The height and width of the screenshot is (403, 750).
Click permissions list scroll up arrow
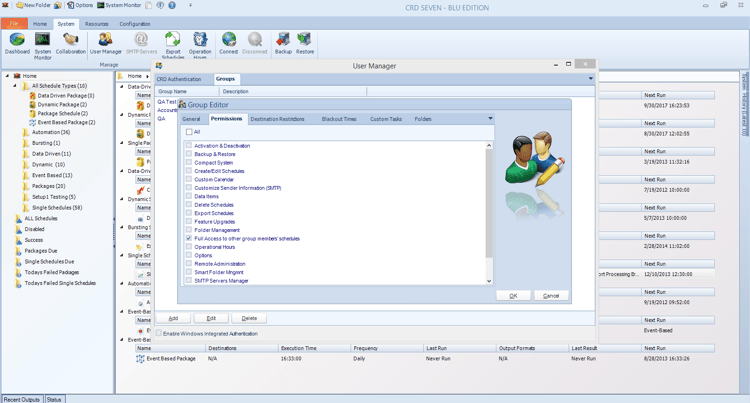tap(489, 145)
